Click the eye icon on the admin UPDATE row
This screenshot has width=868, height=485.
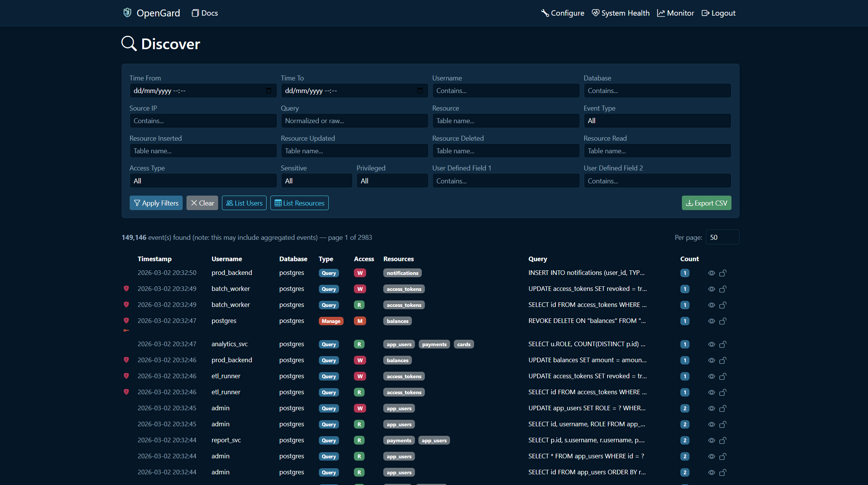click(x=711, y=408)
